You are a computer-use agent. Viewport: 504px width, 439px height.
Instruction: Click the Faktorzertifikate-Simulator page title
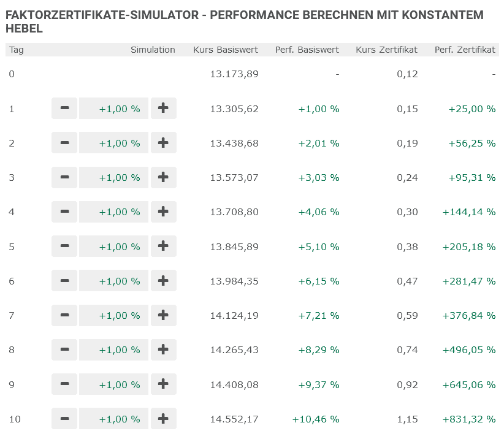[x=245, y=18]
